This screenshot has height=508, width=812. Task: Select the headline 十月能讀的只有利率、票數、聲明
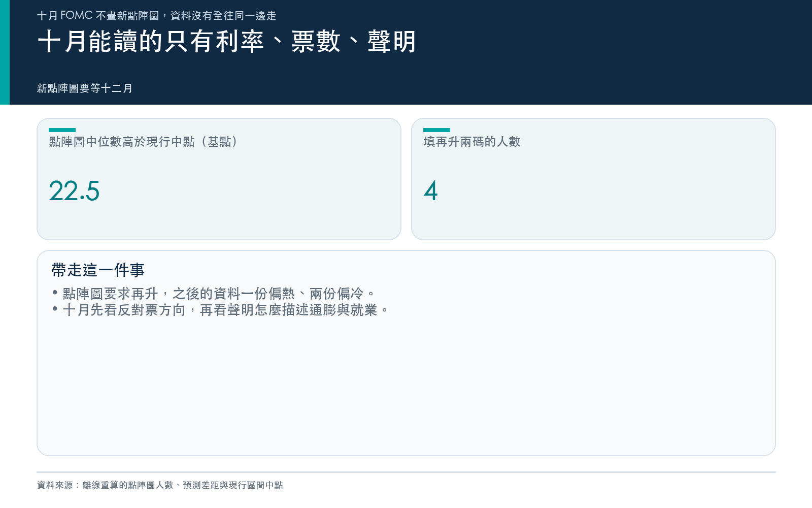227,42
